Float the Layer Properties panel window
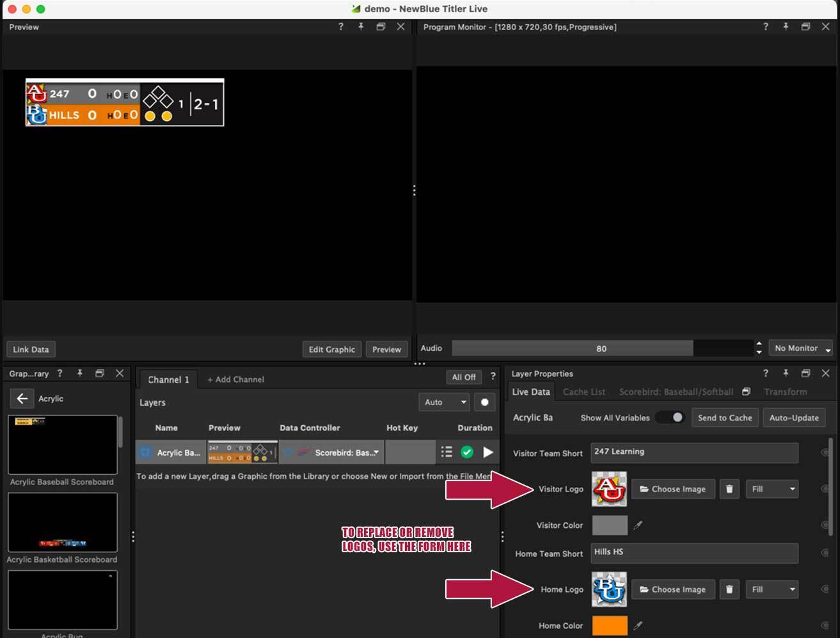The width and height of the screenshot is (840, 638). 805,373
